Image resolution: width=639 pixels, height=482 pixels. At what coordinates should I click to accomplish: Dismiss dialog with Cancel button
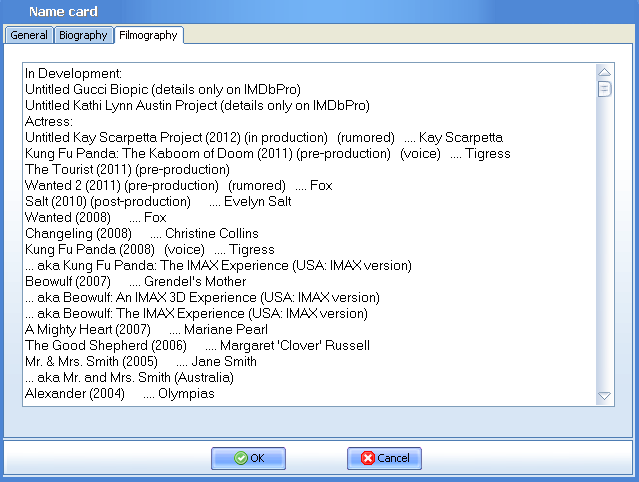(x=384, y=458)
